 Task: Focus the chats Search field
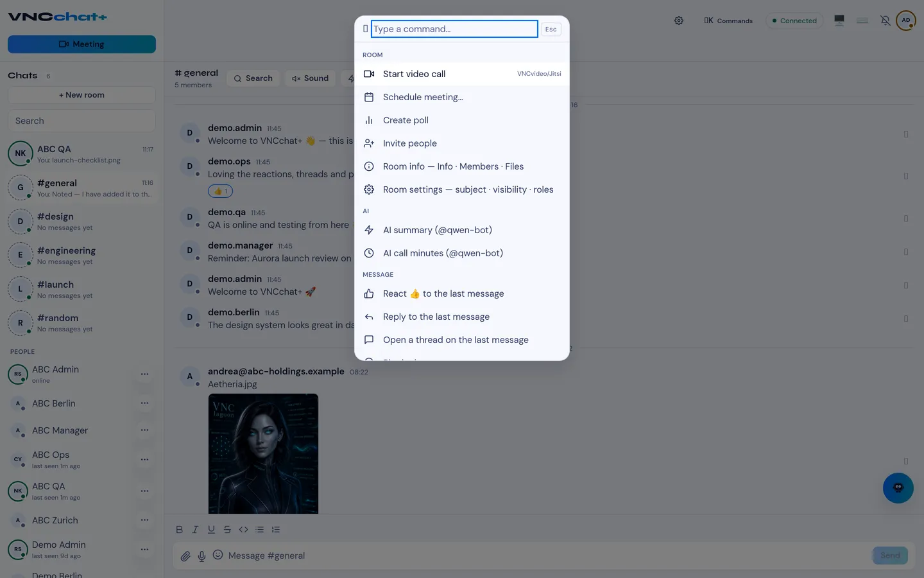pyautogui.click(x=81, y=121)
